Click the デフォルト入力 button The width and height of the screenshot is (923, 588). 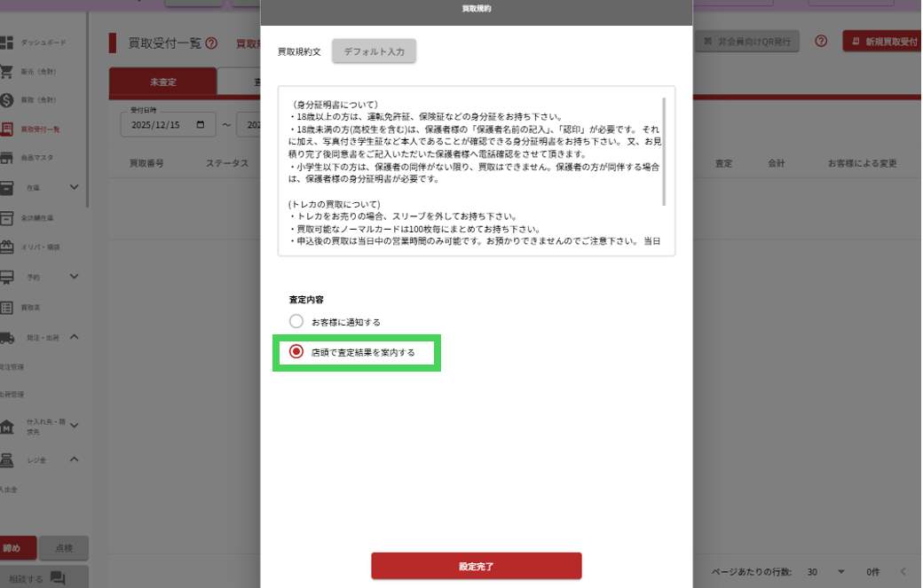pos(374,51)
